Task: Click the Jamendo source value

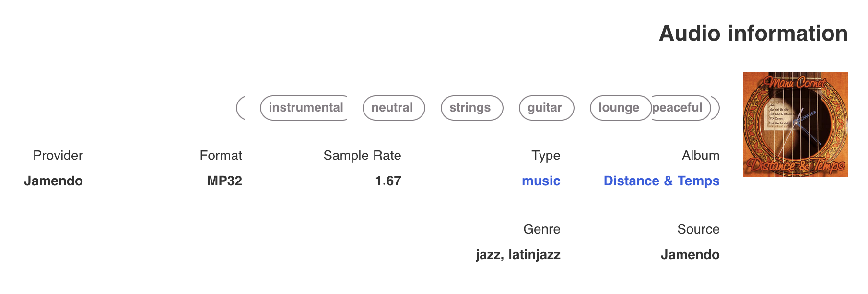Action: click(x=691, y=254)
